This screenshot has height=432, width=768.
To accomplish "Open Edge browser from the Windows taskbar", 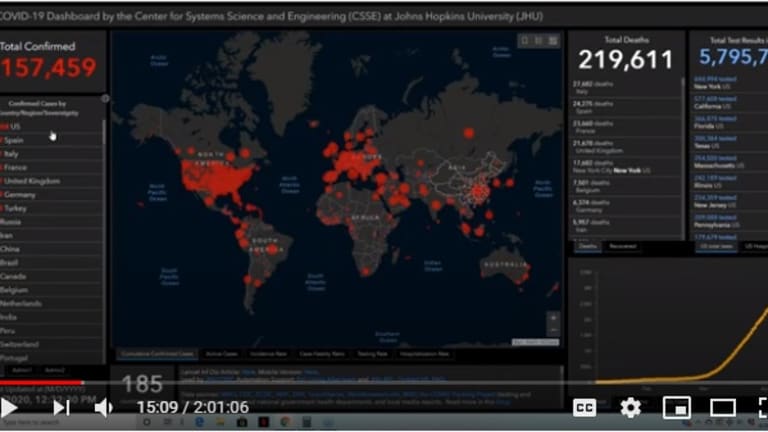I will 199,422.
